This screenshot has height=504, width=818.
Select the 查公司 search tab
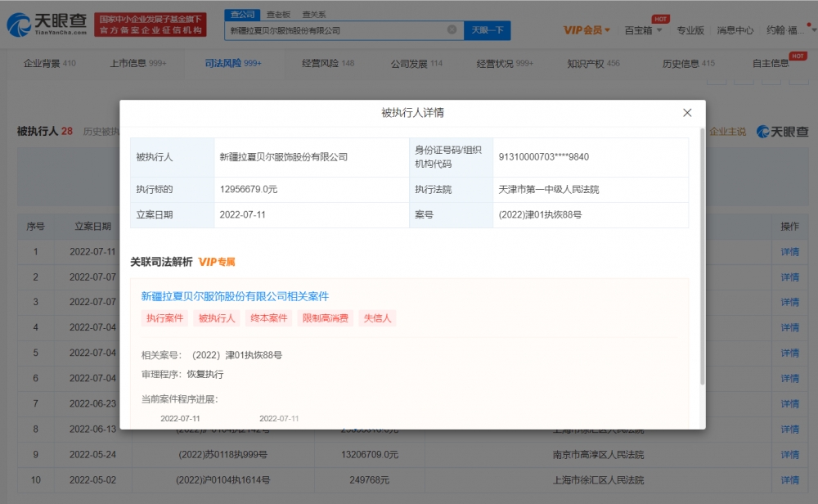(x=243, y=15)
